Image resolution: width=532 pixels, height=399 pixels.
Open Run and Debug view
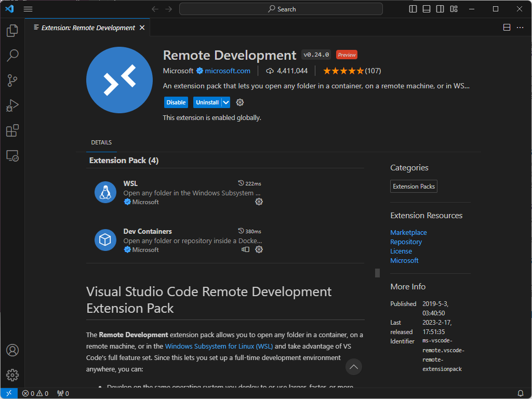12,105
